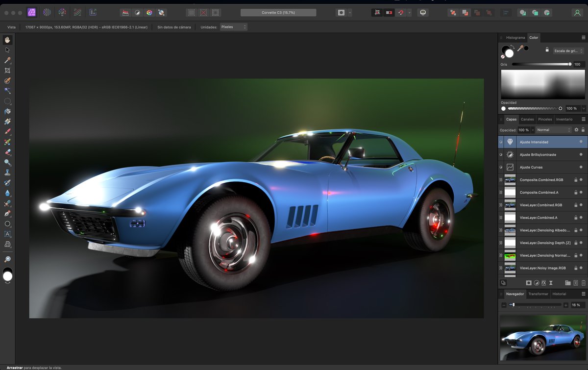588x370 pixels.
Task: Switch to the Canales tab
Action: coord(527,119)
